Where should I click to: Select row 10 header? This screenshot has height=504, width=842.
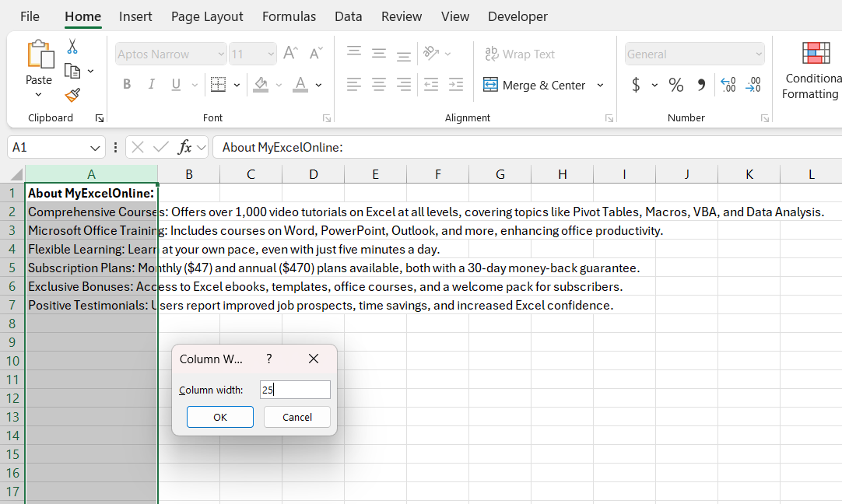tap(12, 361)
